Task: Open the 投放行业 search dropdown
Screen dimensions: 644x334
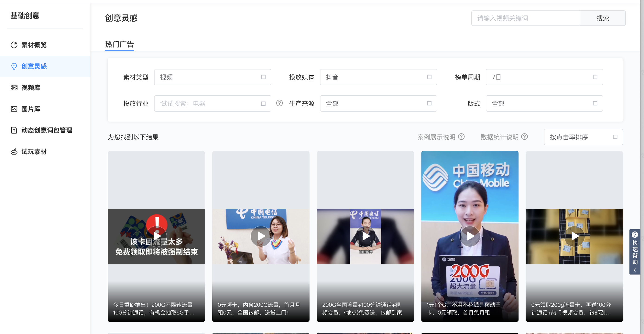Action: 213,103
